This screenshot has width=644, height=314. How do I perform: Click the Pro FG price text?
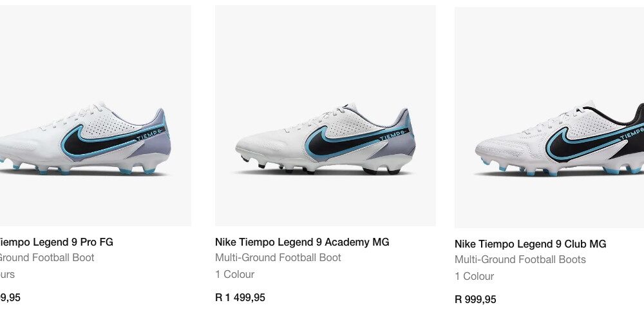(10, 298)
